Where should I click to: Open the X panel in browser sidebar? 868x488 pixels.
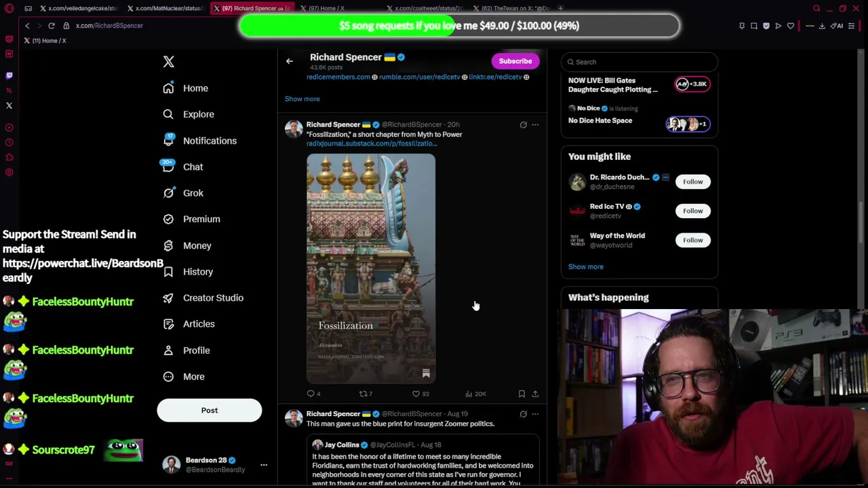point(9,106)
